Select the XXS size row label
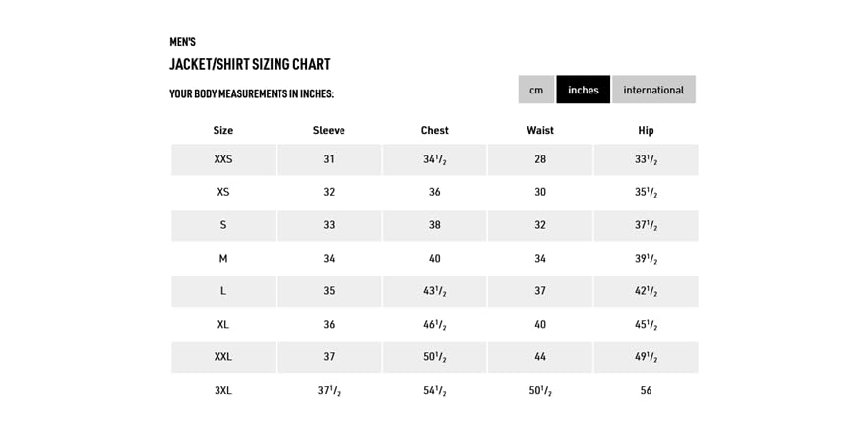The height and width of the screenshot is (434, 868). (223, 159)
